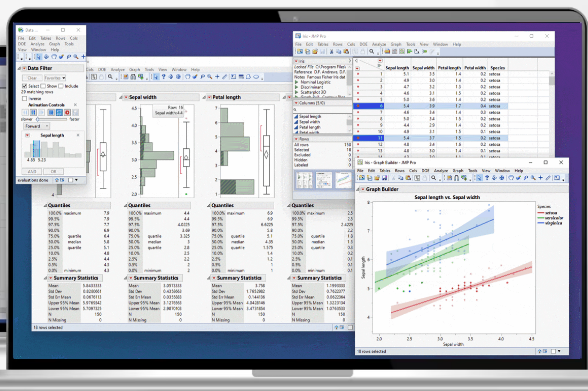Select the arrow cursor tool in Data Filter toolbar
This screenshot has height=391, width=588.
point(38,57)
